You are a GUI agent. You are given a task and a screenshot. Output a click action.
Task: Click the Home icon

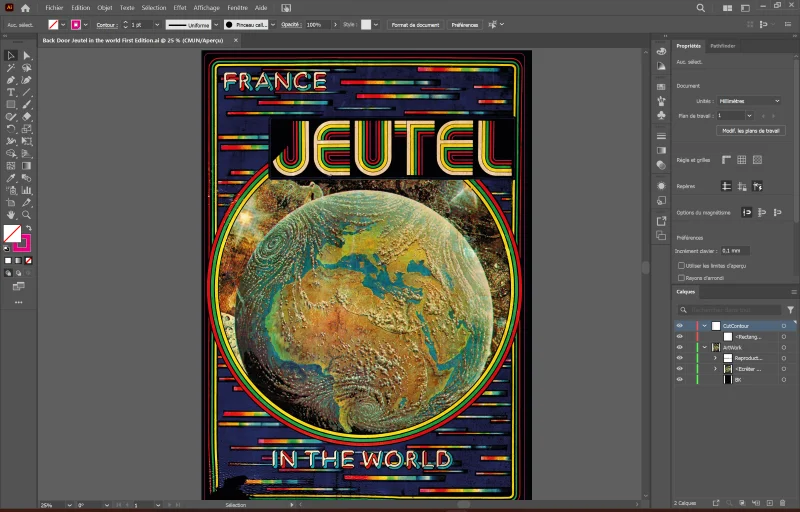(x=26, y=8)
